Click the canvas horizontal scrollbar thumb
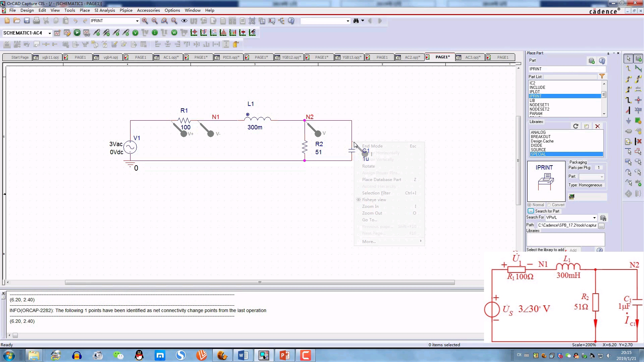 point(260,283)
